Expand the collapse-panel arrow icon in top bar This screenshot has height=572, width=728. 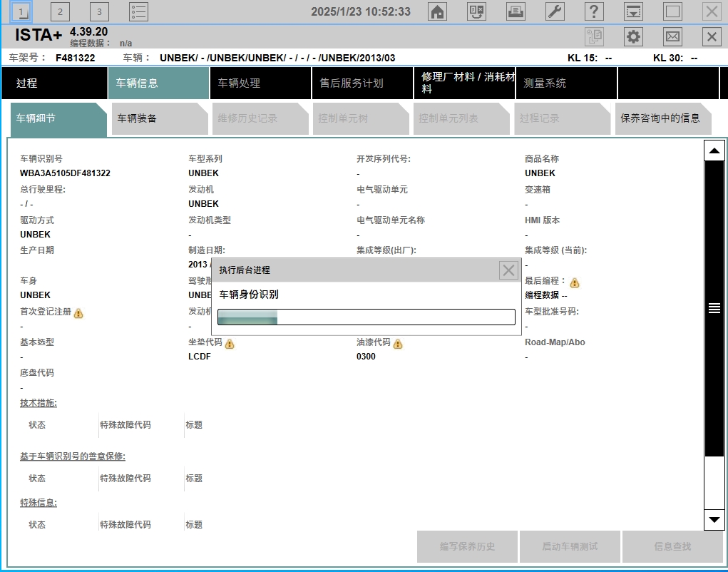click(x=633, y=11)
